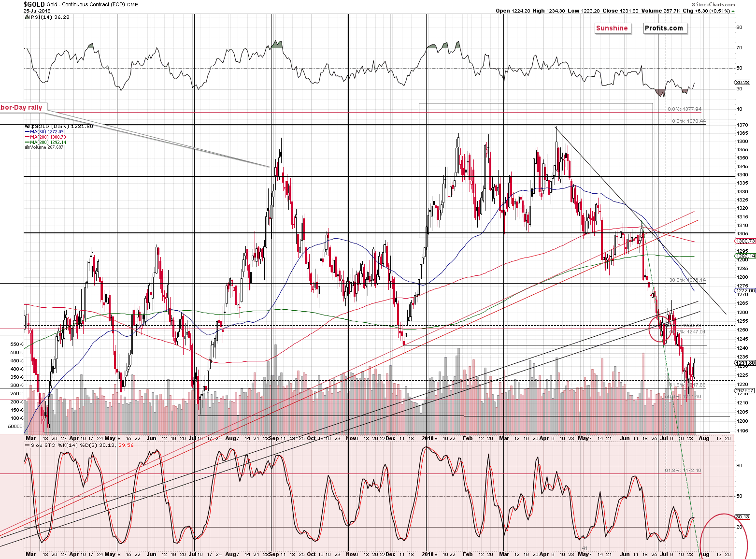The image size is (756, 559).
Task: Click the stochastic axis label 80
Action: (739, 466)
